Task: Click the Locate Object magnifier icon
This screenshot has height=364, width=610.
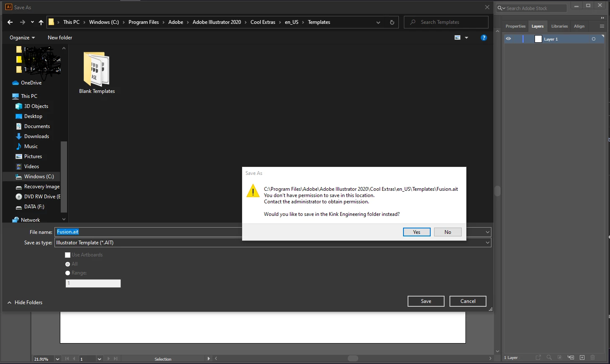Action: click(549, 358)
